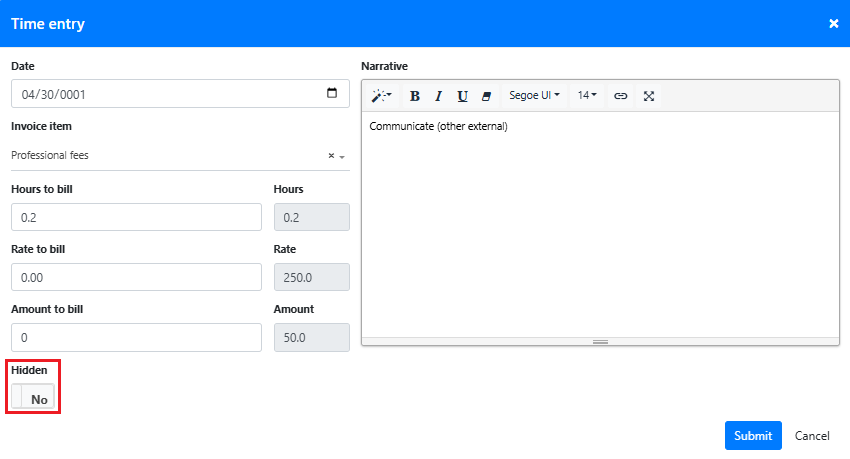Image resolution: width=850 pixels, height=459 pixels.
Task: Expand the Invoice item dropdown arrow
Action: pos(342,157)
